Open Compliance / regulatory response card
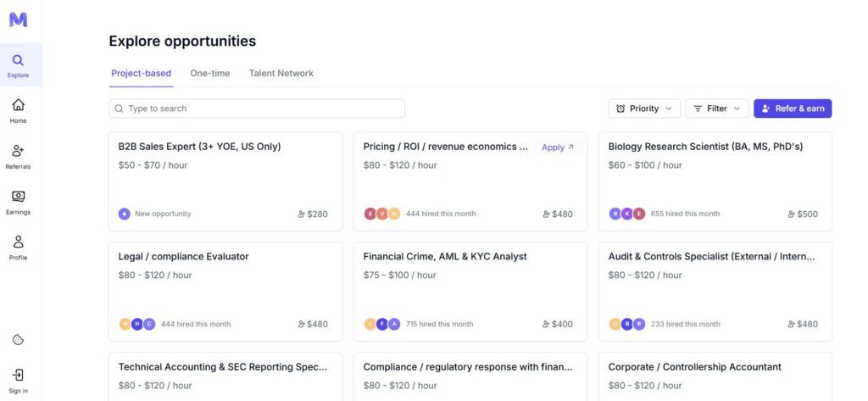The image size is (868, 401). pyautogui.click(x=470, y=376)
